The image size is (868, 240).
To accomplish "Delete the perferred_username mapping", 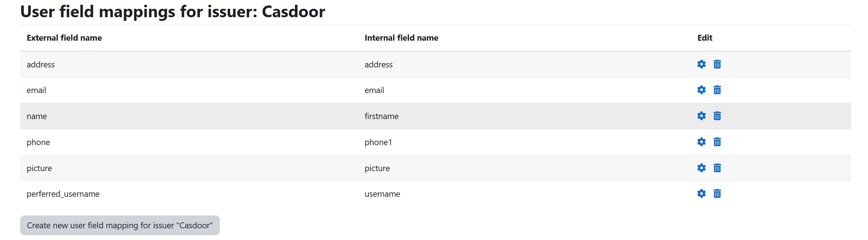I will [717, 193].
